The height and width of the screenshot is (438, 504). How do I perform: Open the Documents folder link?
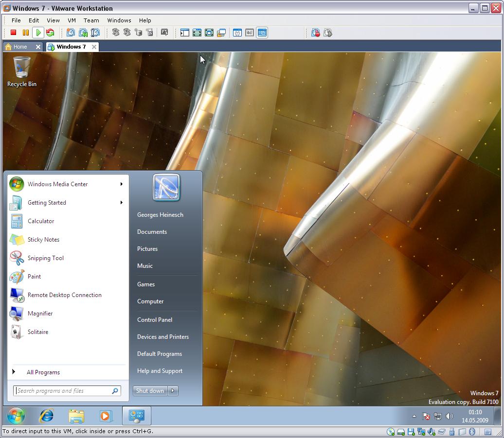(152, 231)
